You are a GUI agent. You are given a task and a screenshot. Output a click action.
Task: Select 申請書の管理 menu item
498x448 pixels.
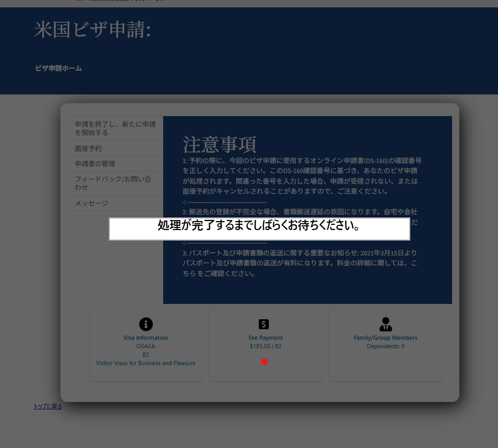point(95,164)
